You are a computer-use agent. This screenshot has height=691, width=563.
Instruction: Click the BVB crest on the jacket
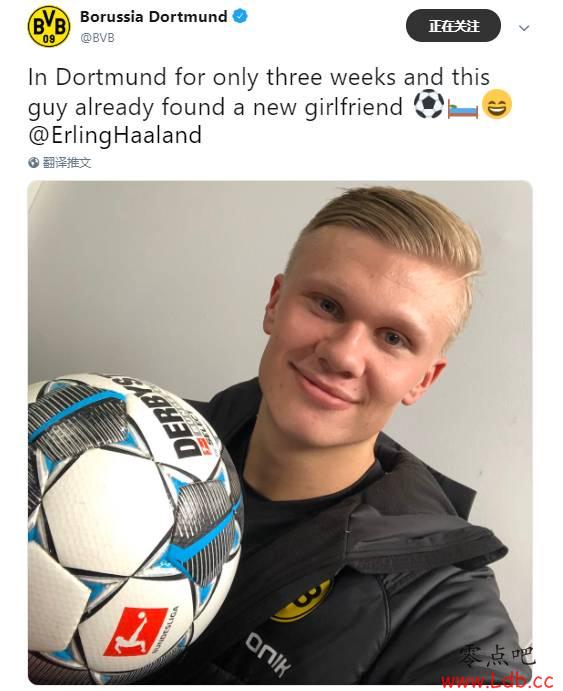[x=303, y=601]
